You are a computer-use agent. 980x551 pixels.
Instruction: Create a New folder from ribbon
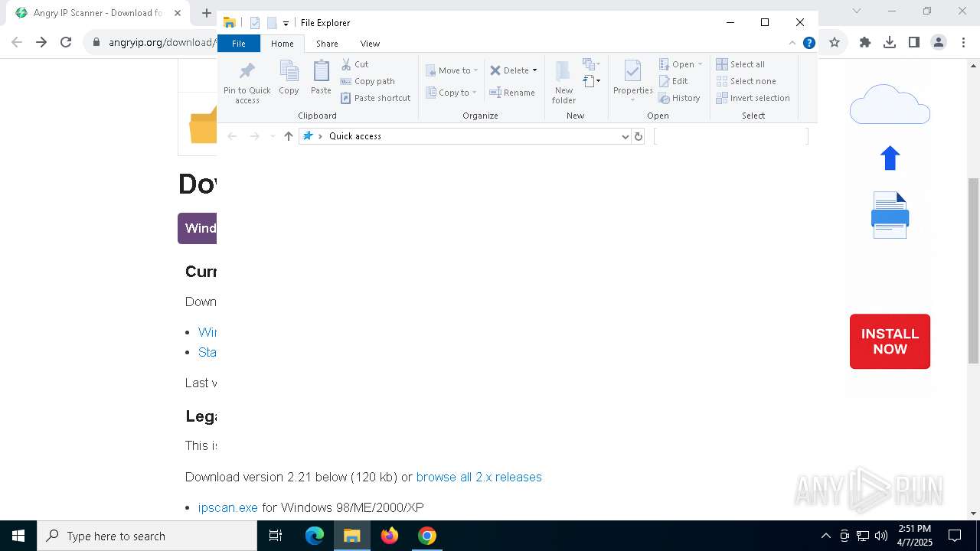point(563,82)
